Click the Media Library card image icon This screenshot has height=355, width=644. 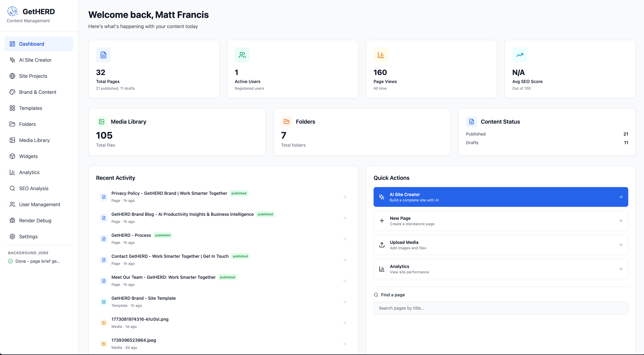click(x=102, y=122)
